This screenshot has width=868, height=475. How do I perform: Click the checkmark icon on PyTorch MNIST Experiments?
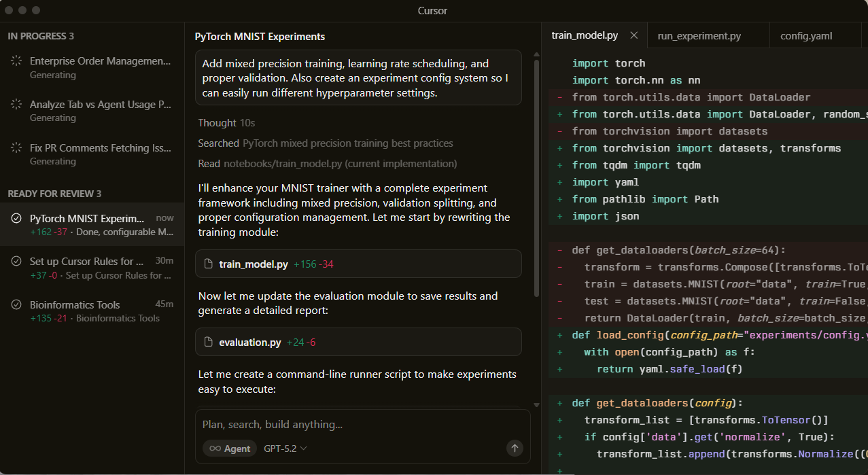[15, 218]
